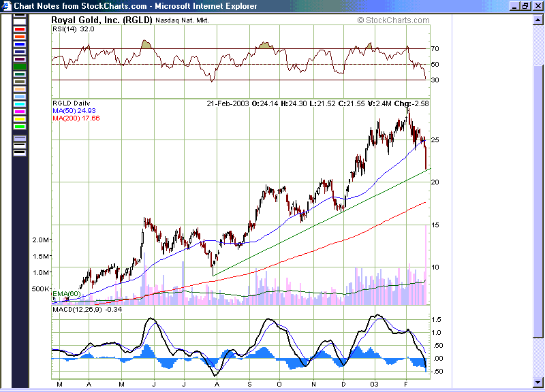Click the Royal Gold, Inc. (RGLD) title
Image resolution: width=545 pixels, height=392 pixels.
tap(102, 20)
